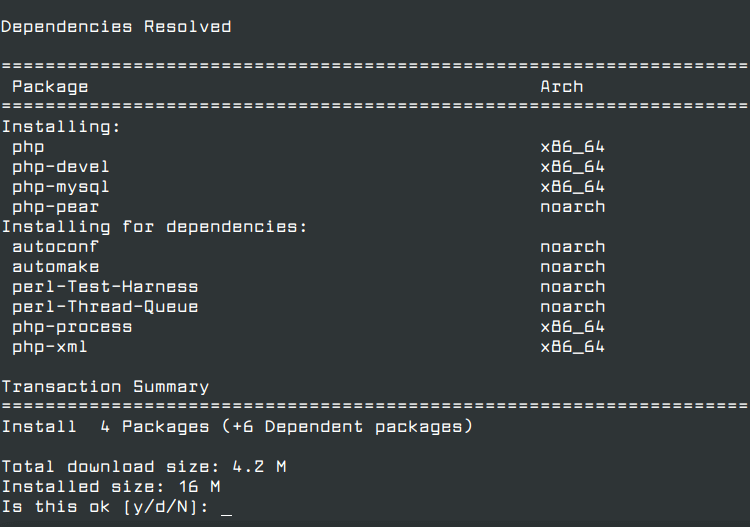Viewport: 750px width, 527px height.
Task: Click the cursor after "Is this ok [y/d/N]:"
Action: tap(226, 508)
